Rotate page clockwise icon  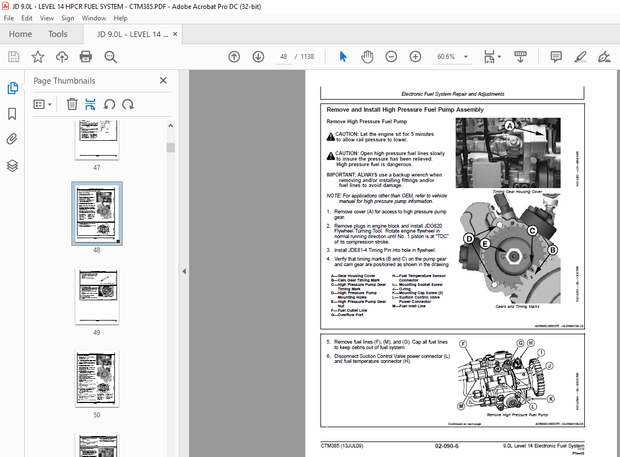point(128,104)
